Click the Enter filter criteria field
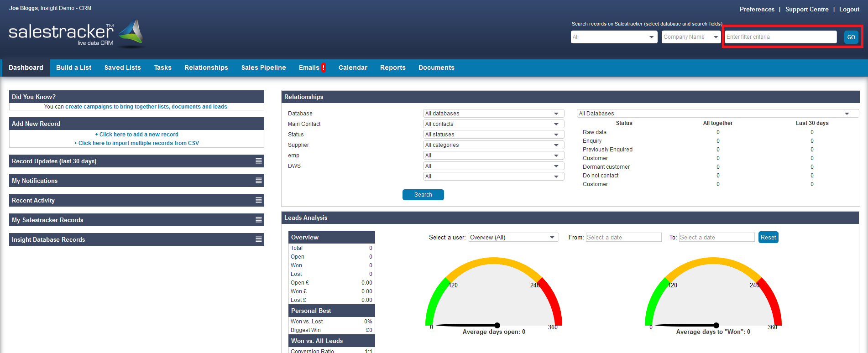868x353 pixels. (x=780, y=37)
